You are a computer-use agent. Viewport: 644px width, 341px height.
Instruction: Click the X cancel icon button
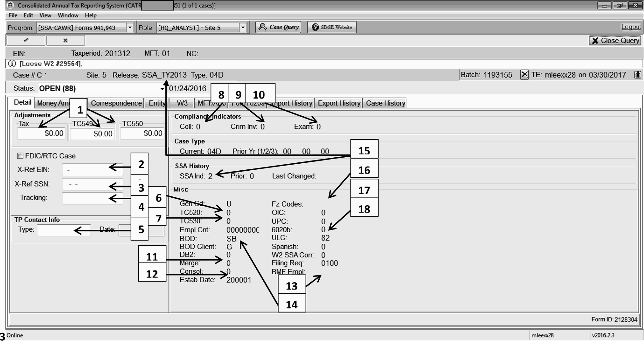(x=66, y=40)
